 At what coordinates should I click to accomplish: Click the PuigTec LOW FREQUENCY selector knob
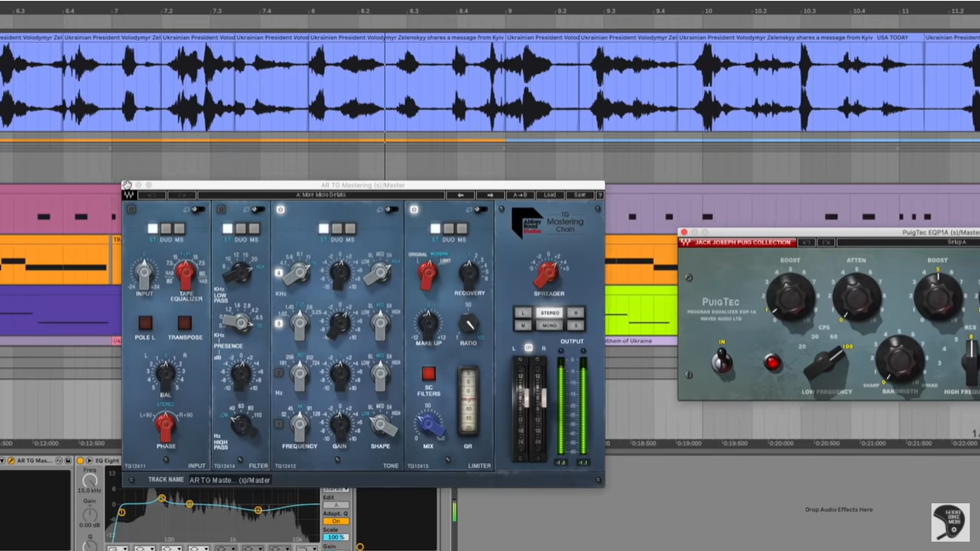click(825, 364)
